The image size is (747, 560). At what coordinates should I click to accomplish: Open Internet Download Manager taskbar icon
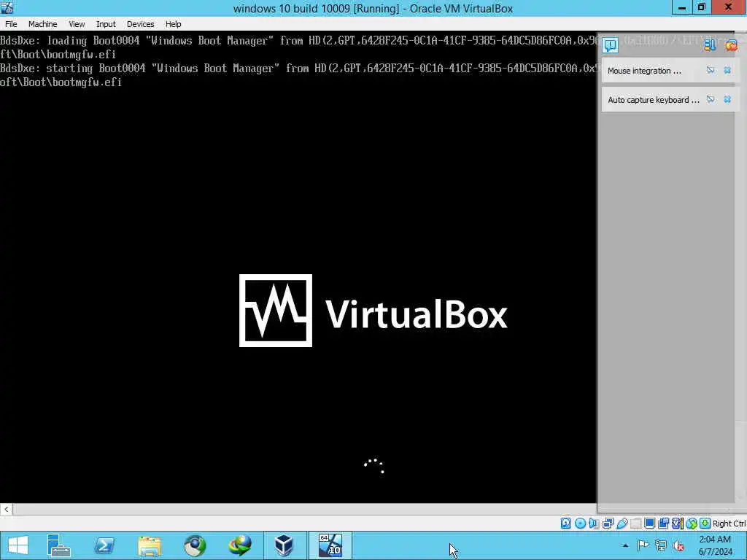point(240,545)
